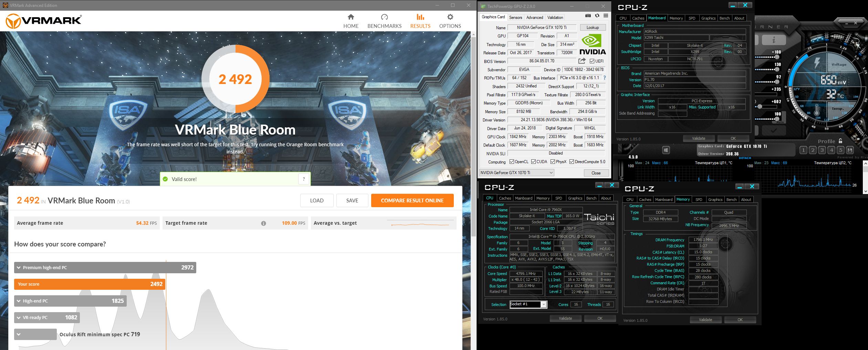The width and height of the screenshot is (868, 350).
Task: Click Windows startup icon in Afterburner
Action: tap(666, 150)
